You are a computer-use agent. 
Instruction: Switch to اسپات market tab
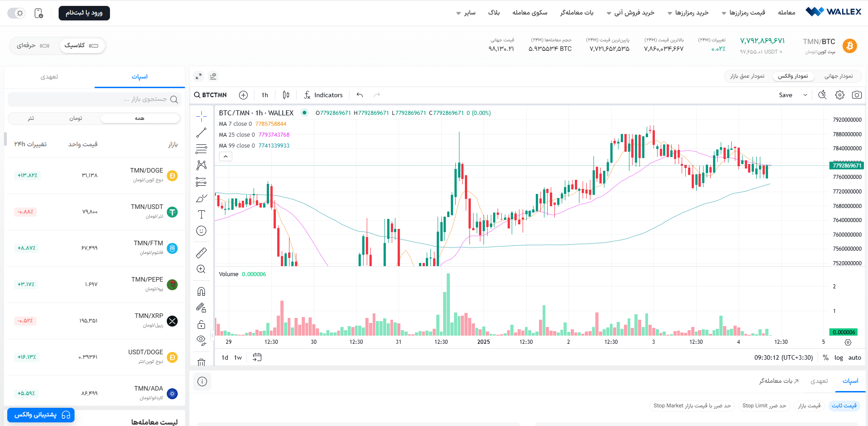click(140, 77)
